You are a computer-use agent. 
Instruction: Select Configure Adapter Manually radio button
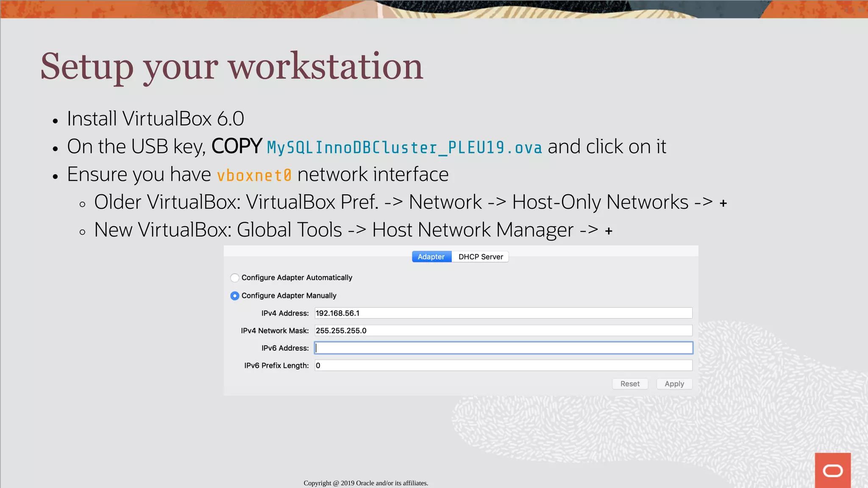[235, 296]
